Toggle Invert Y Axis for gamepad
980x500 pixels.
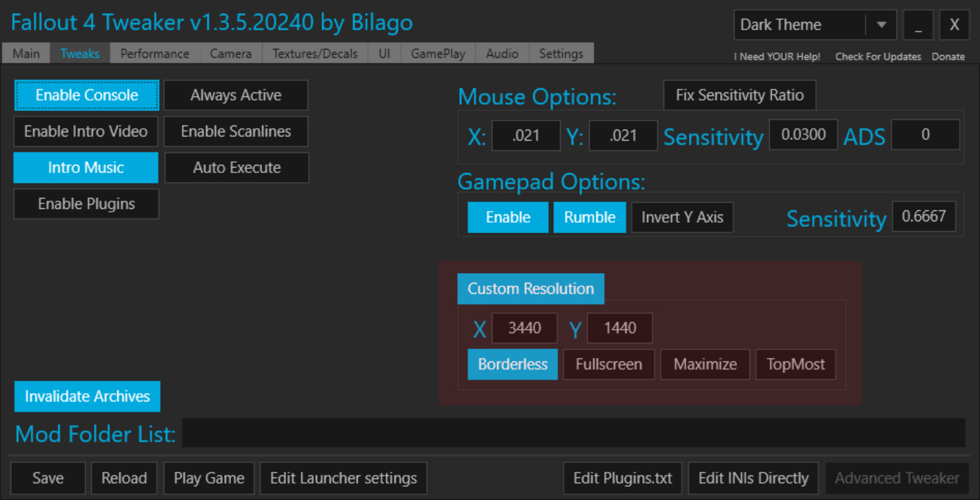point(682,217)
